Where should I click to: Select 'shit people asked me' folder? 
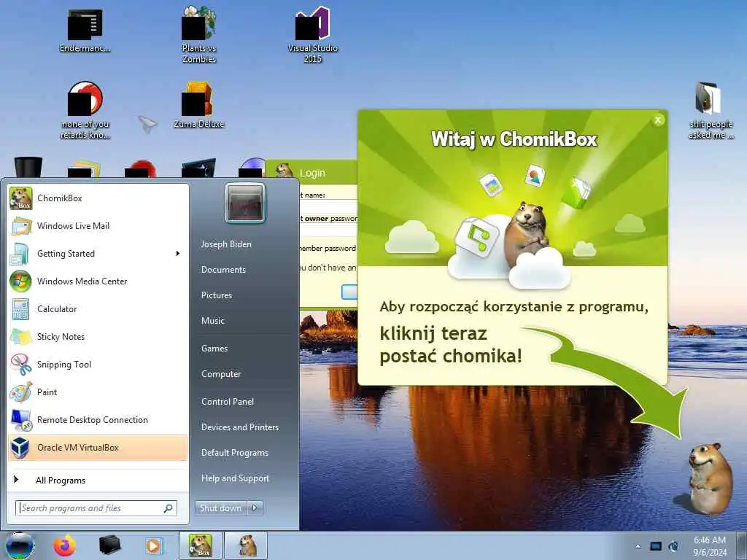711,111
